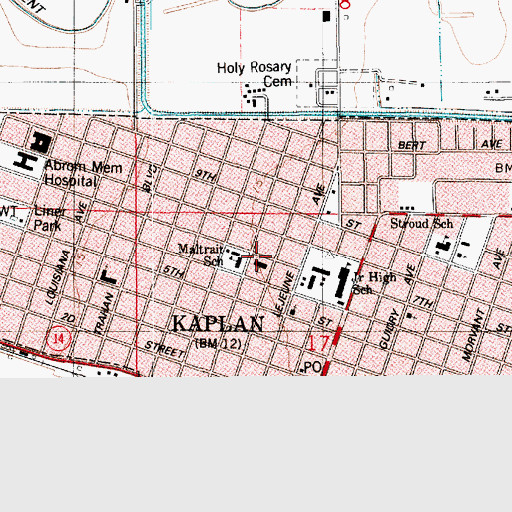Screen dimensions: 512x512
Task: Click the red crosshair center marker
Action: 256,256
